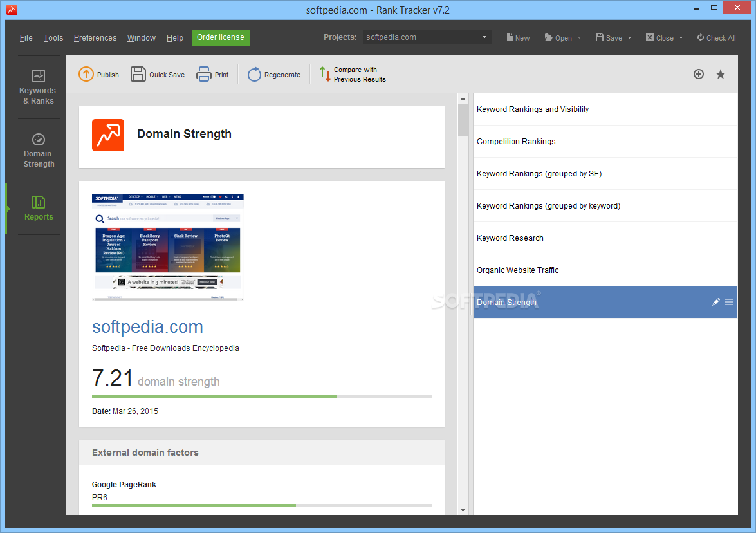The height and width of the screenshot is (533, 756).
Task: Open the Keywords & Ranks sidebar section
Action: (x=39, y=88)
